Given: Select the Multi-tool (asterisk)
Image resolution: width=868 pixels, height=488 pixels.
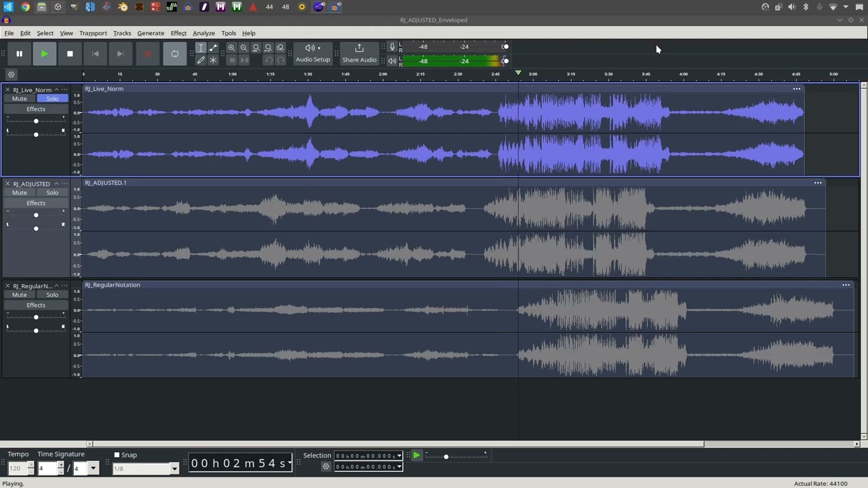Looking at the screenshot, I should pos(213,60).
